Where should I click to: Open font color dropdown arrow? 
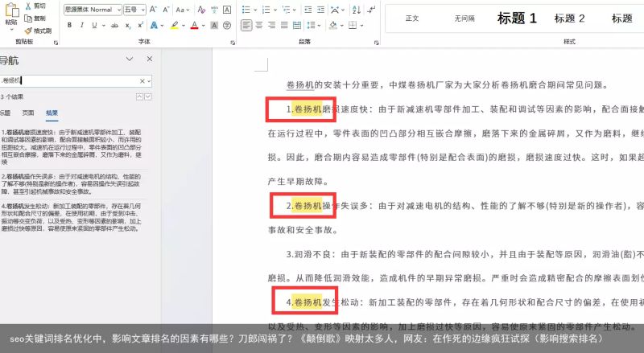(204, 25)
